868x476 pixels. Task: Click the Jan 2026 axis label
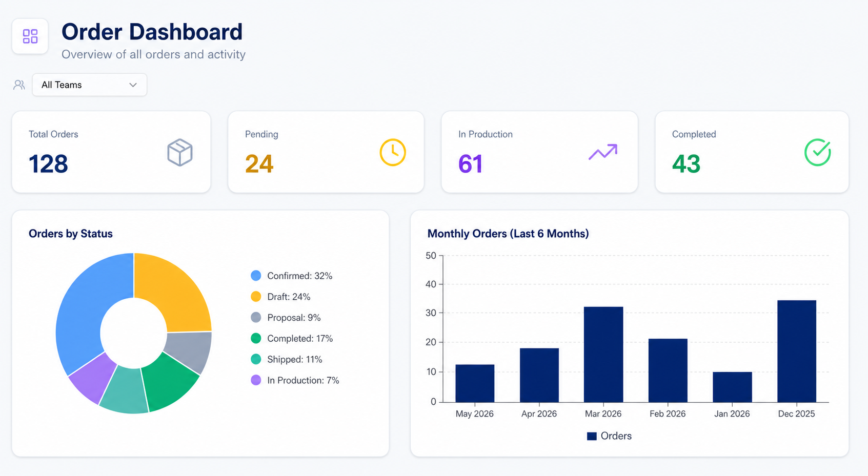click(x=732, y=413)
